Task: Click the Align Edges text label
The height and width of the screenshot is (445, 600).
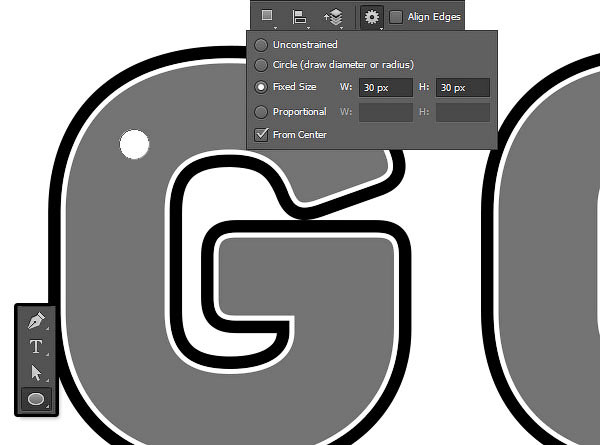Action: click(434, 17)
